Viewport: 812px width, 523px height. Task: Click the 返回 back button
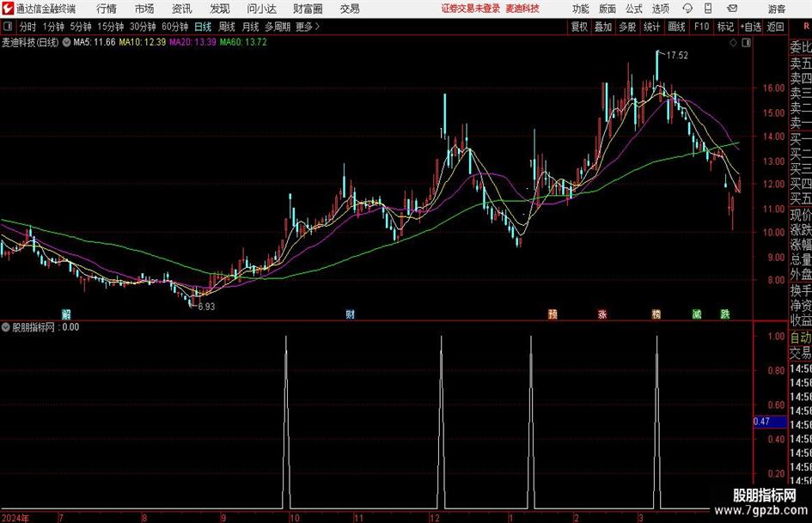point(775,27)
